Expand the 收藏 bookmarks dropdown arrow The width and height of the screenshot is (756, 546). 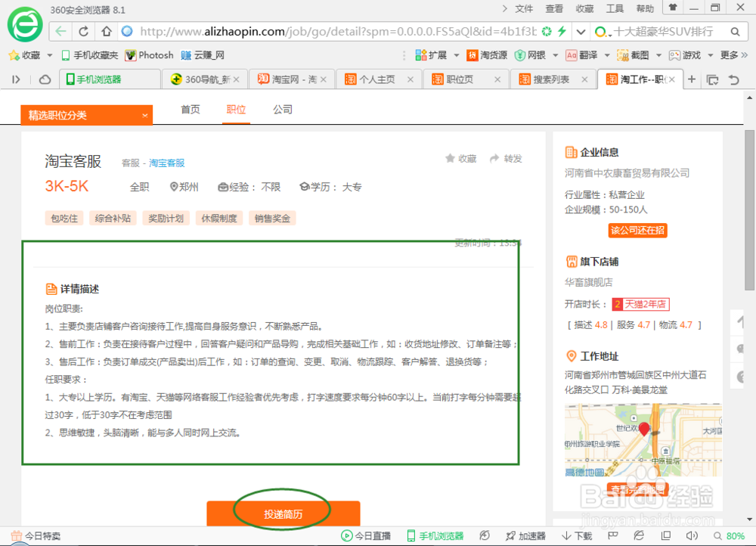click(50, 55)
